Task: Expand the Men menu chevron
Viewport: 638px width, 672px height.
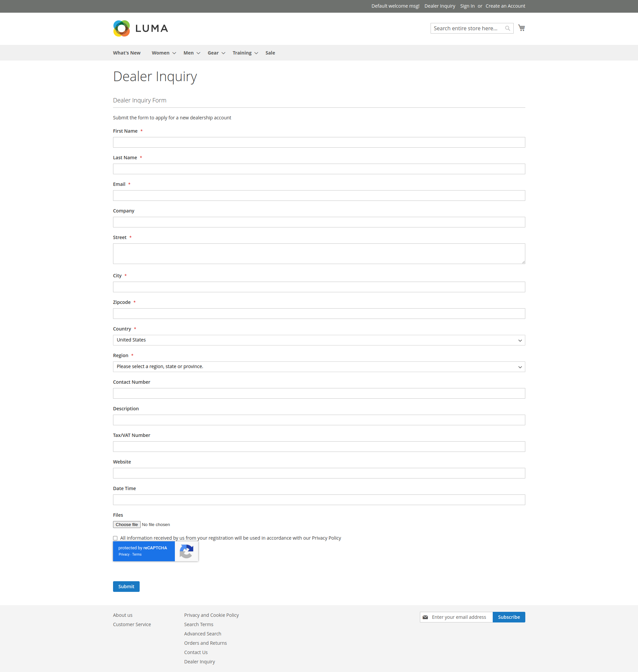Action: [x=198, y=53]
